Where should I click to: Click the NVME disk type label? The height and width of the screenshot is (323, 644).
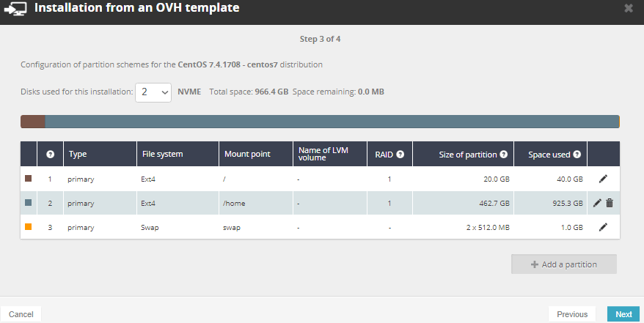189,92
